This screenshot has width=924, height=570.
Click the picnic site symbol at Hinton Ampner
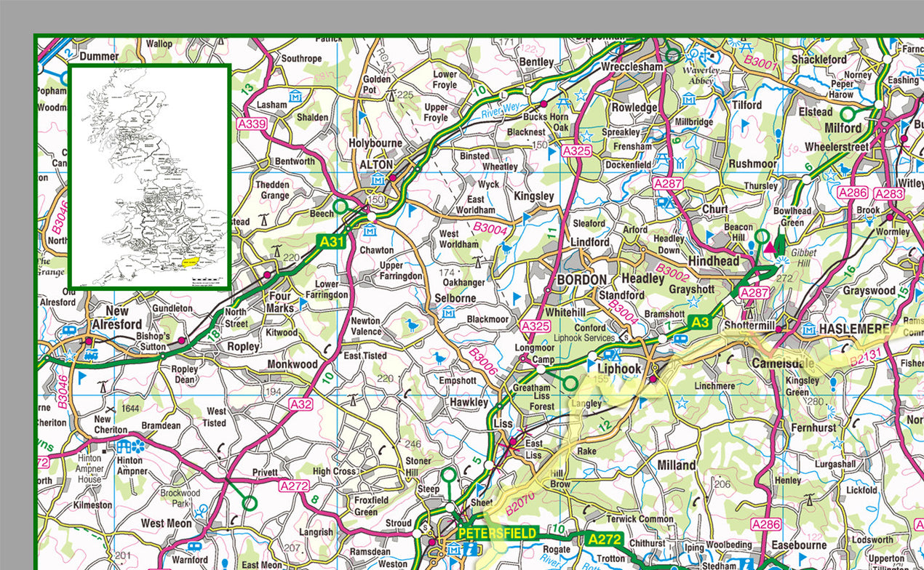click(x=137, y=446)
